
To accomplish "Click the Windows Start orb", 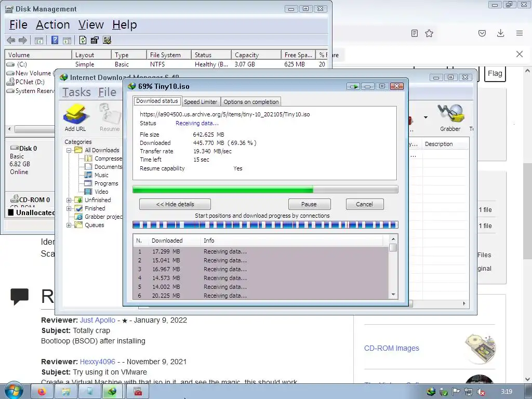I will pos(14,391).
